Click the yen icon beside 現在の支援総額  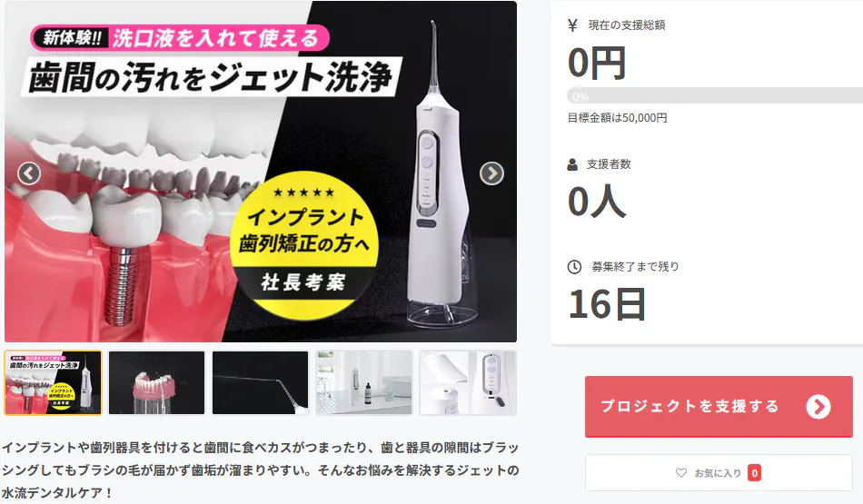572,25
